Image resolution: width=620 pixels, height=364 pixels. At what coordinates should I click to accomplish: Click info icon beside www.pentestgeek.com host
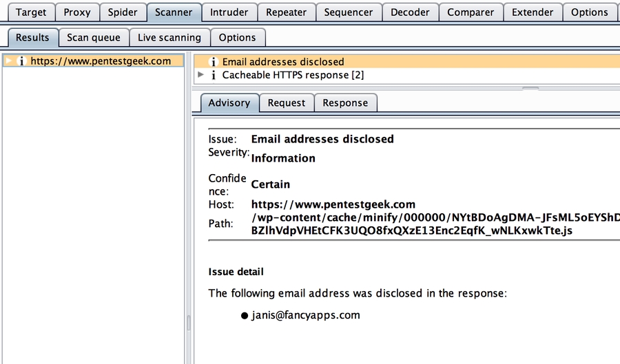pyautogui.click(x=21, y=61)
